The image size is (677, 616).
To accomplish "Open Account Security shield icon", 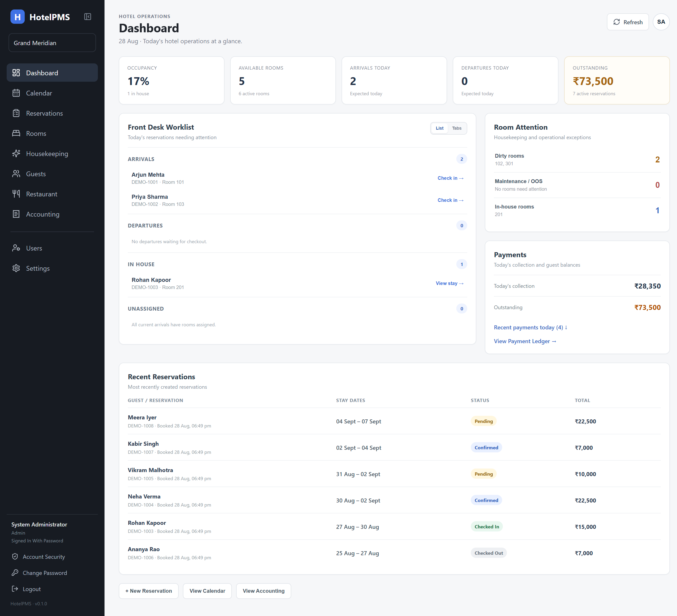I will coord(15,557).
